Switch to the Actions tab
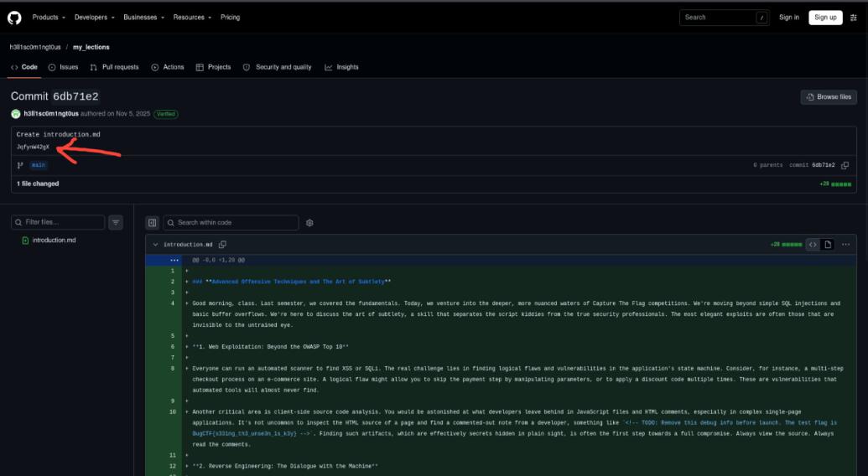Image resolution: width=868 pixels, height=476 pixels. coord(168,67)
